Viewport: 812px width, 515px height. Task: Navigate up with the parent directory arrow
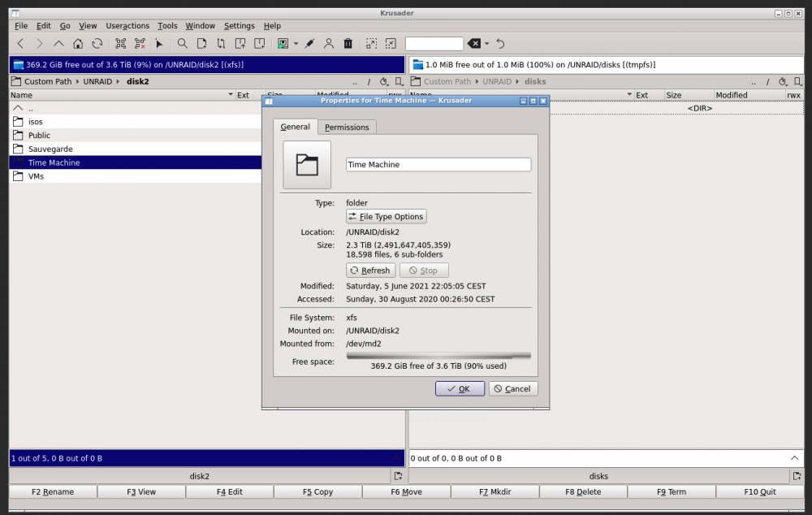58,44
